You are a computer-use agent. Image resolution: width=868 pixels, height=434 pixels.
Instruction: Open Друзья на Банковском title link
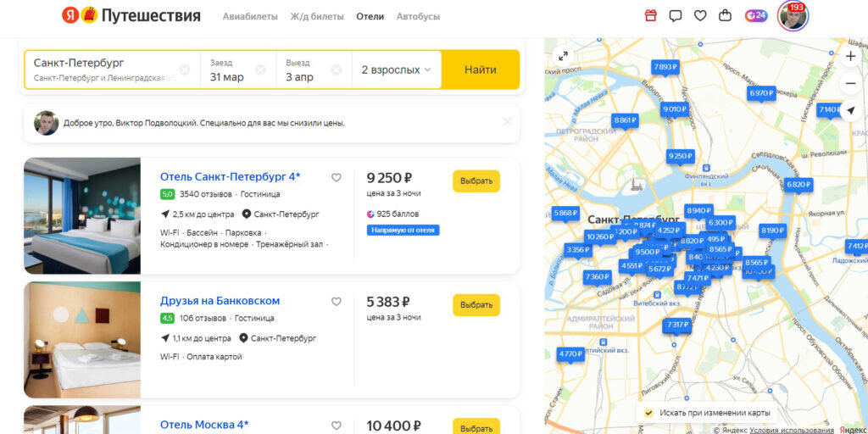coord(220,301)
